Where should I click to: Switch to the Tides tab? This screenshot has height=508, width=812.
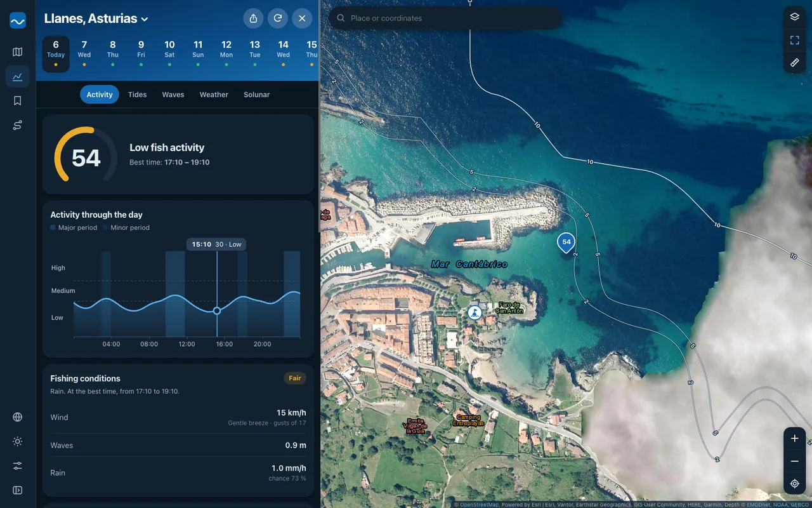(137, 95)
